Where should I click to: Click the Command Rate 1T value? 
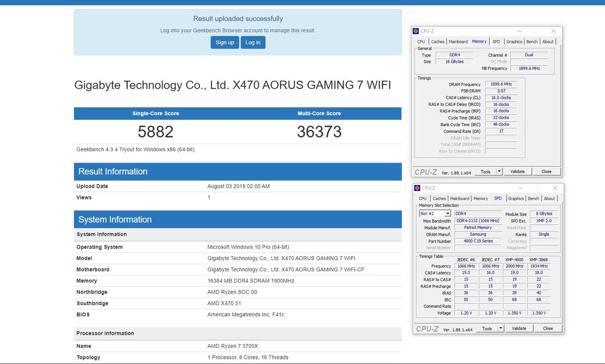pyautogui.click(x=501, y=131)
